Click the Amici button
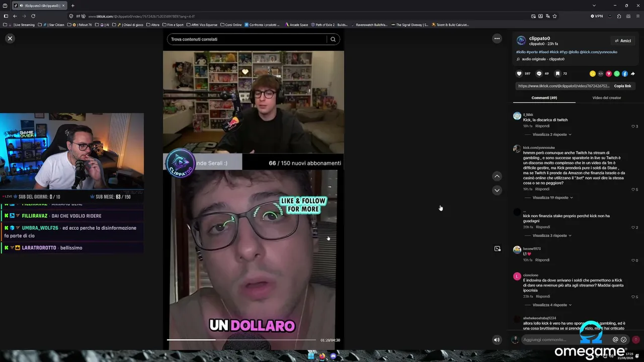This screenshot has height=362, width=644. (623, 41)
